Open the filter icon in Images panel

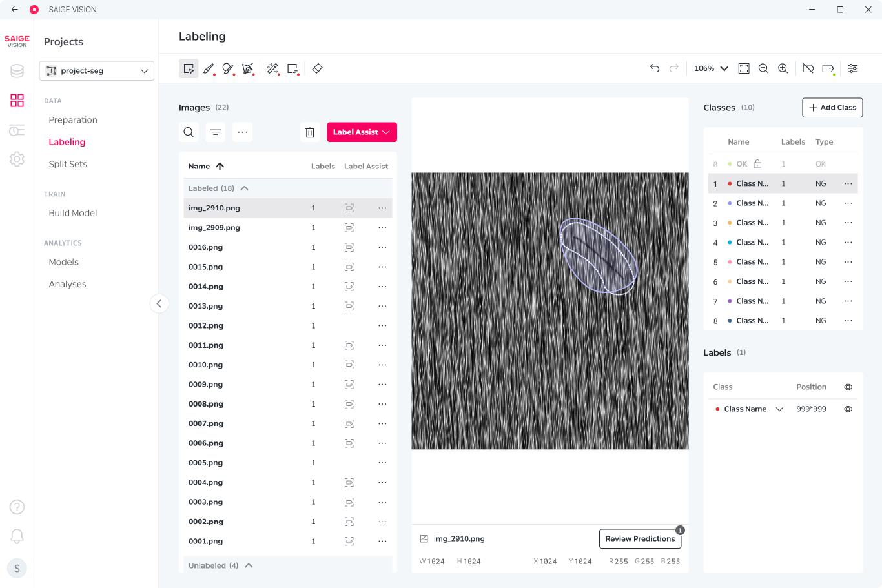(x=216, y=132)
